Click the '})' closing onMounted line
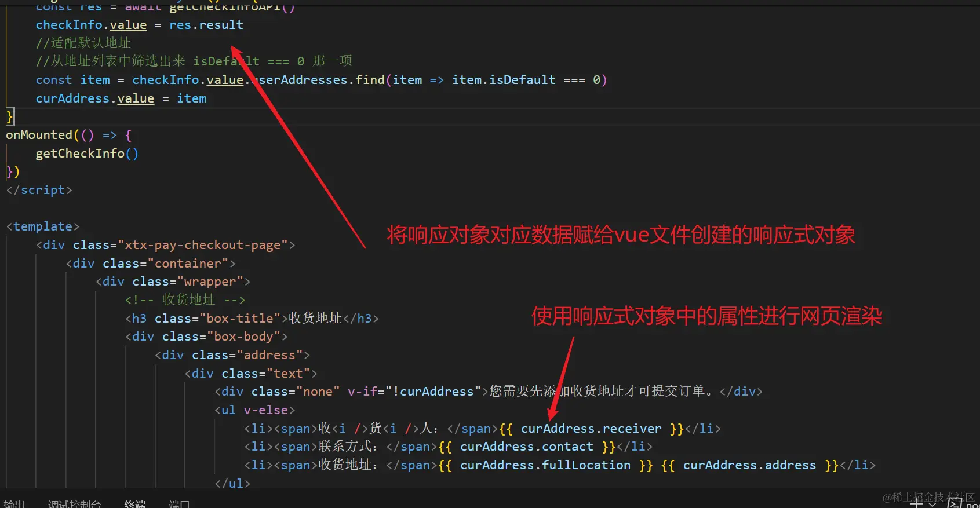The width and height of the screenshot is (980, 508). click(13, 172)
